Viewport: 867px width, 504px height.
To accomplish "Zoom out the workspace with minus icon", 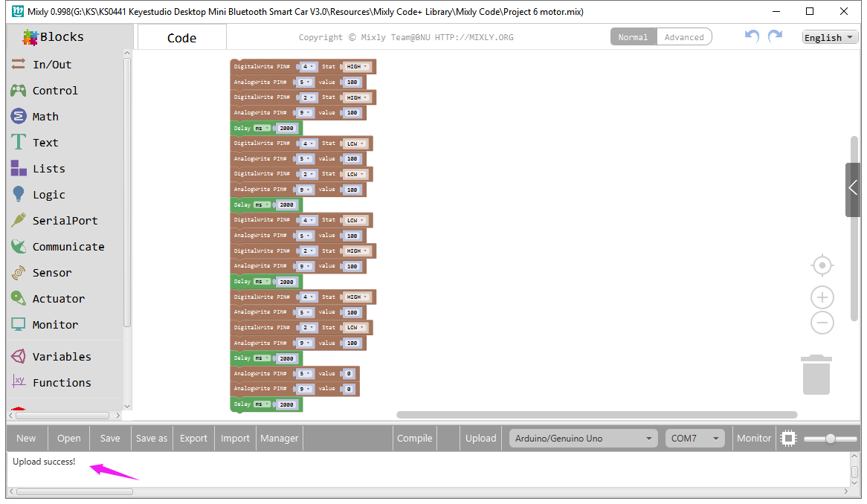I will coord(822,323).
